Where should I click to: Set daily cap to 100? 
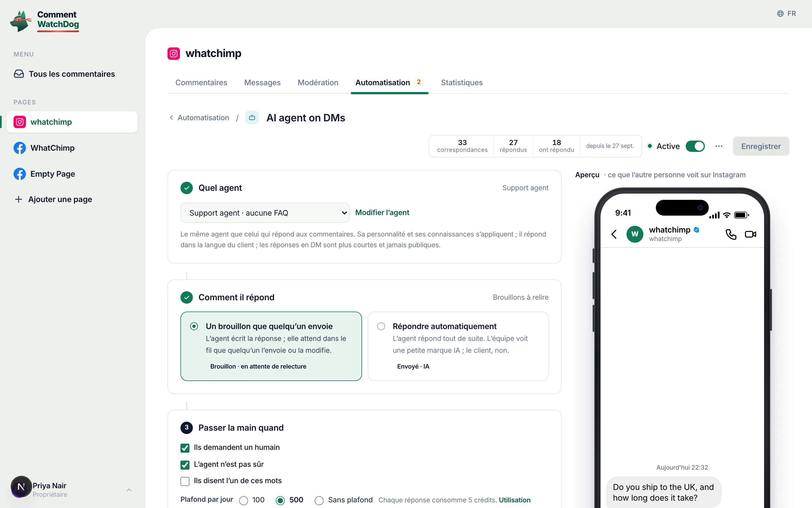(x=244, y=500)
